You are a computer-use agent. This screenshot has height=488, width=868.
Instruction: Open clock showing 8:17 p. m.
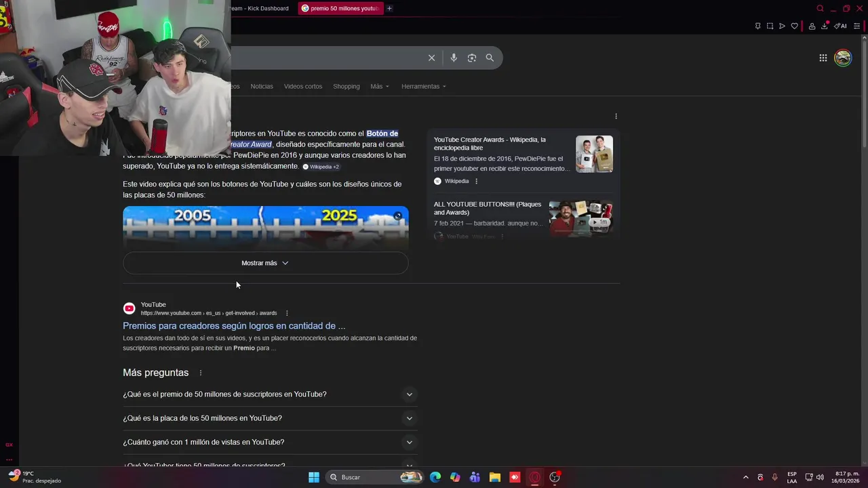click(847, 477)
